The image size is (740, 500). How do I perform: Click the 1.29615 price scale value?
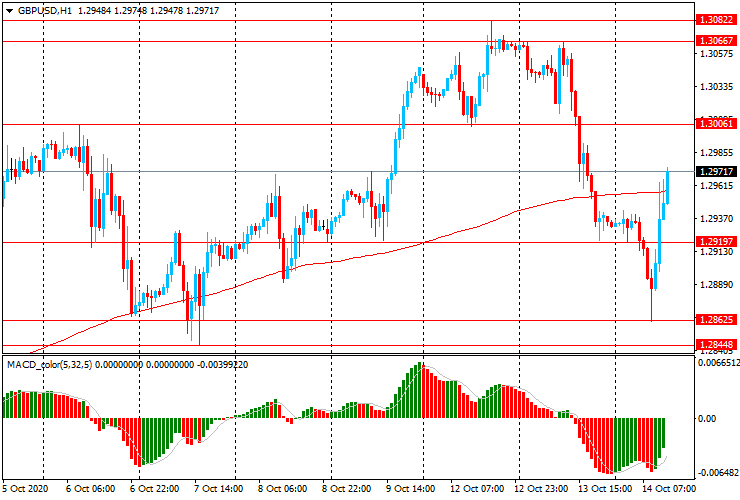pyautogui.click(x=717, y=186)
